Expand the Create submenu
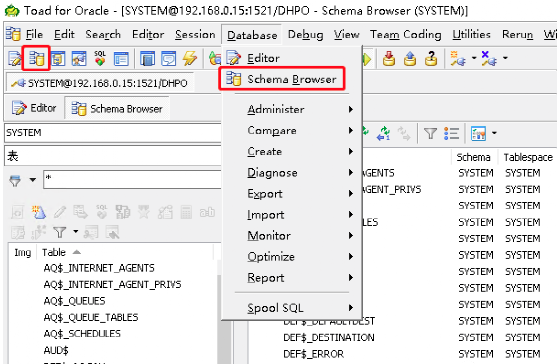 pos(292,151)
